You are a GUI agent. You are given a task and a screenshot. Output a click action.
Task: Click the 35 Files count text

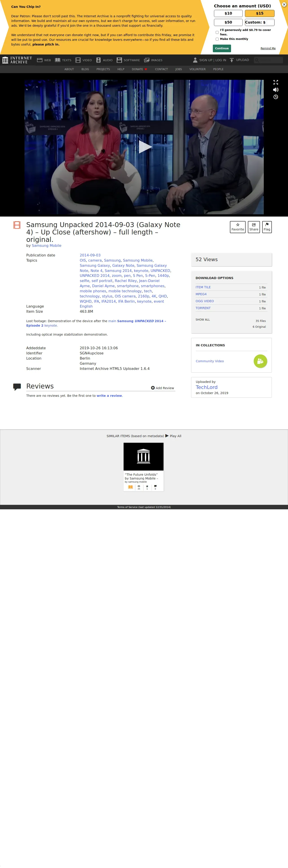click(x=261, y=321)
